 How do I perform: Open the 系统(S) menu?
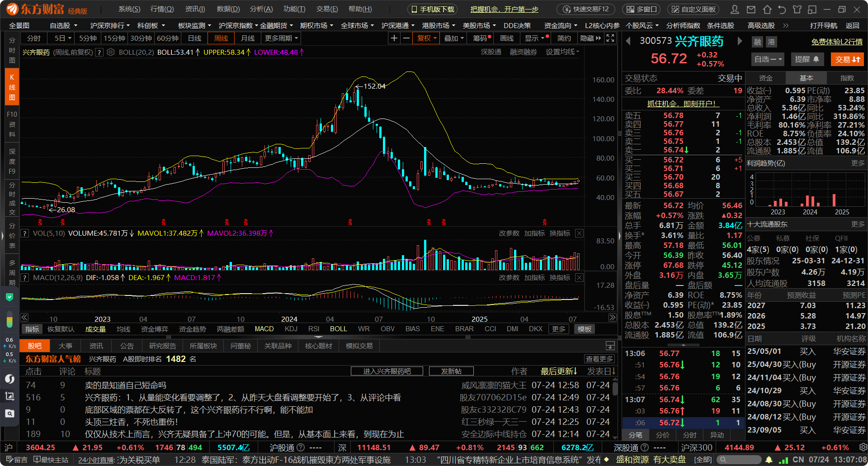coord(129,9)
